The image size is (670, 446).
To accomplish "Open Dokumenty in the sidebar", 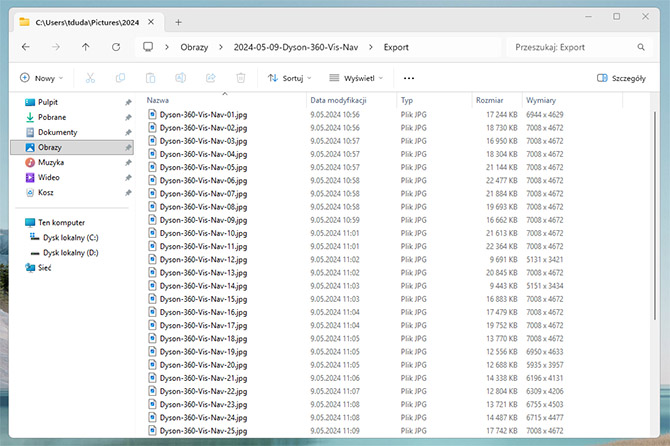I will click(58, 132).
